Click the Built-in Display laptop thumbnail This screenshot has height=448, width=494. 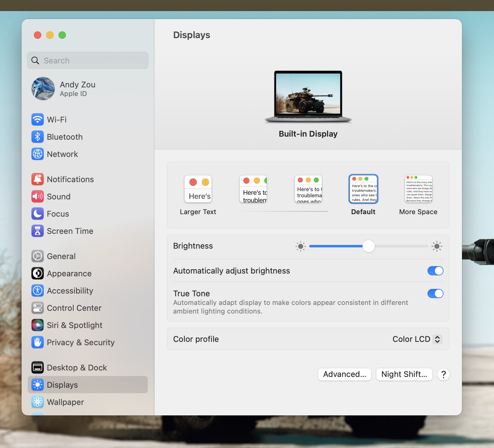308,97
